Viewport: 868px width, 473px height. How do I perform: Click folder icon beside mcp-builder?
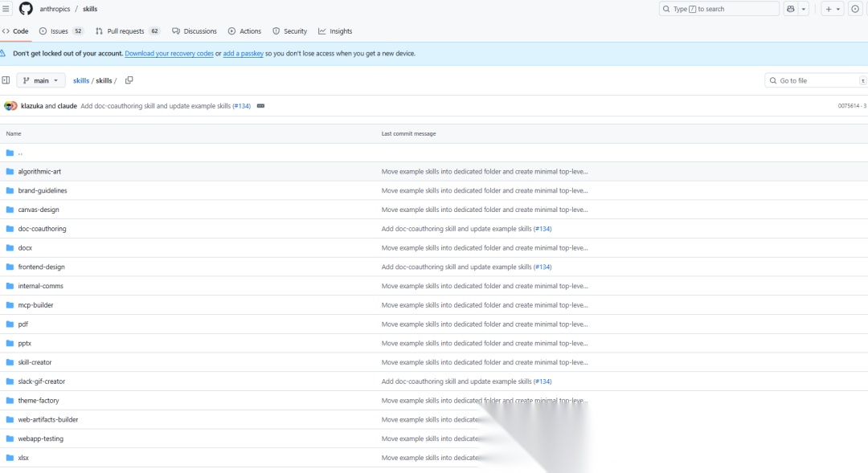10,305
